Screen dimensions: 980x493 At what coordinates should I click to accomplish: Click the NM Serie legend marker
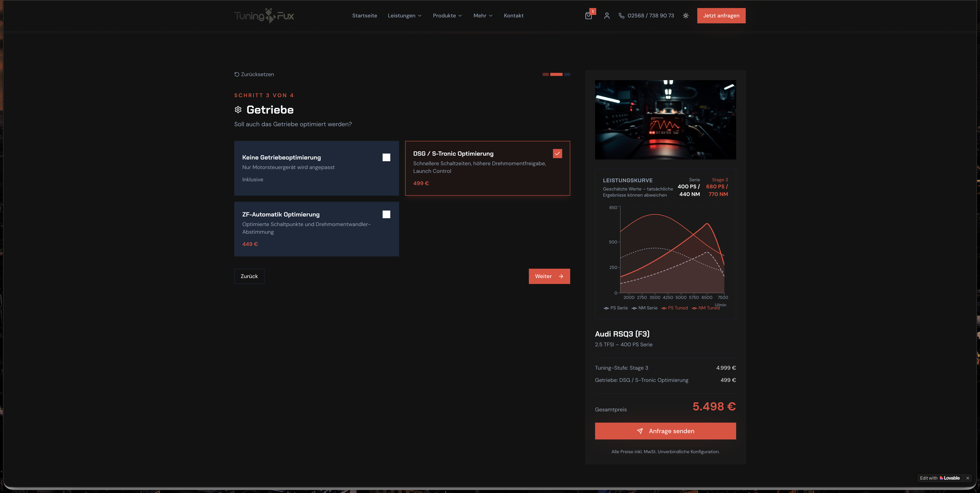[x=634, y=308]
